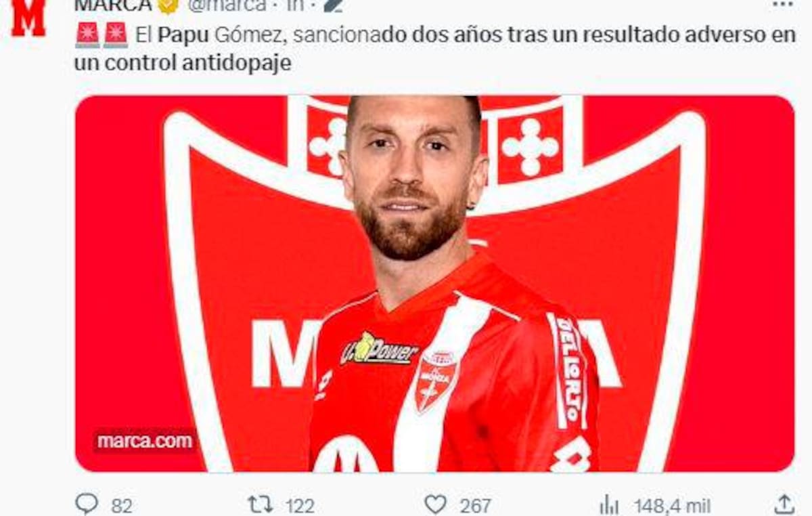Repost using the retweet arrows icon
Image resolution: width=812 pixels, height=516 pixels.
[261, 504]
